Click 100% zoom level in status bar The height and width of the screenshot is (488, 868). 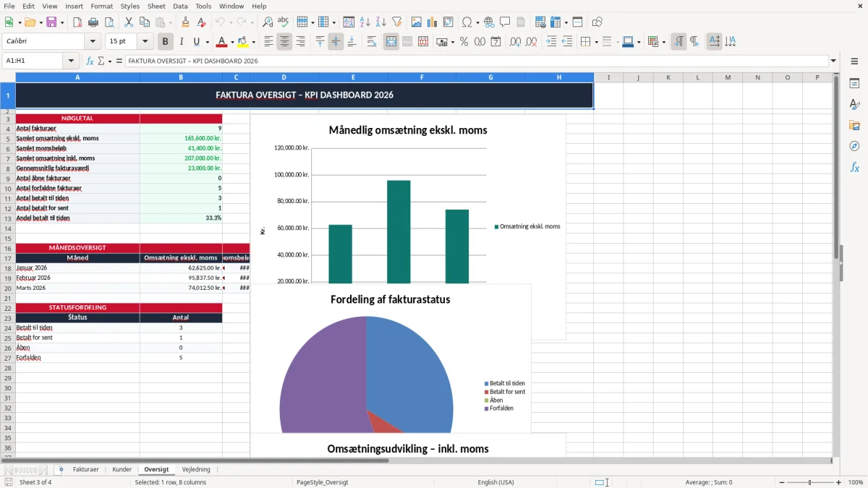(855, 482)
